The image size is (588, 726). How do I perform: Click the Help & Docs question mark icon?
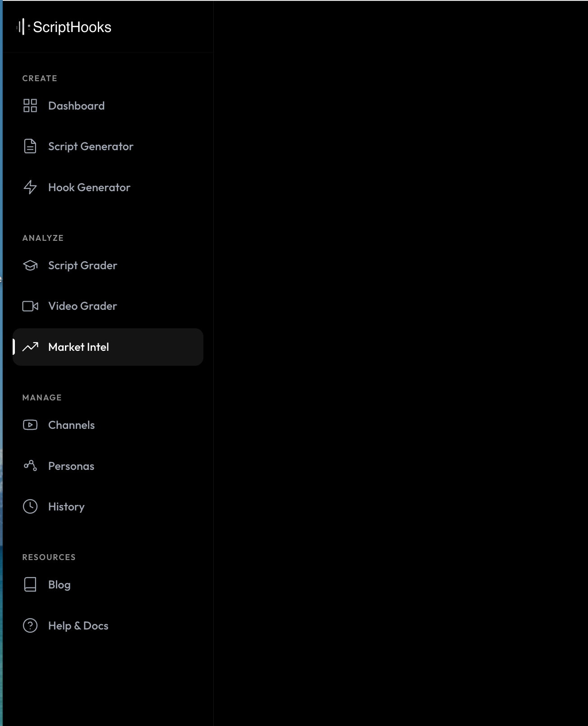(30, 625)
